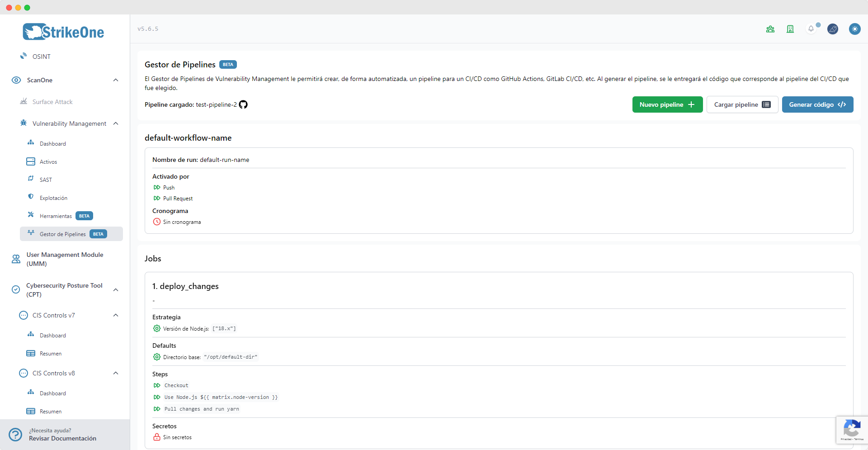Click the ScanOne eye icon

[16, 80]
